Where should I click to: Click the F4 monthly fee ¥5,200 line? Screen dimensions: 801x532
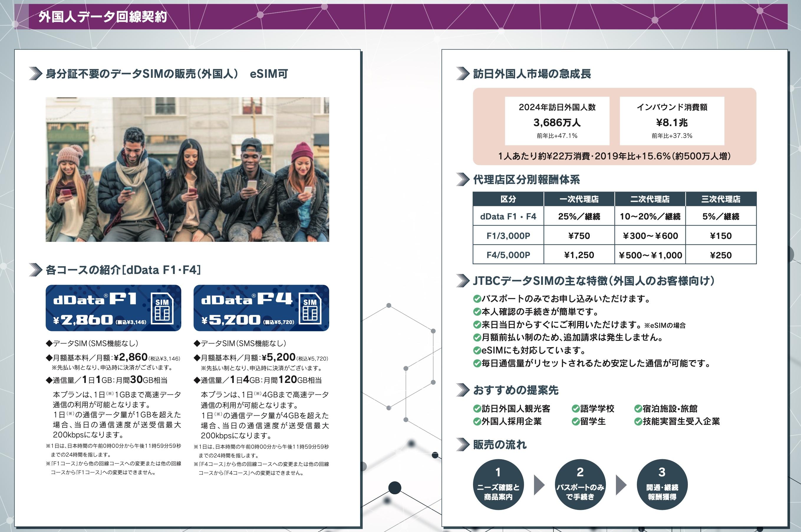pyautogui.click(x=261, y=357)
